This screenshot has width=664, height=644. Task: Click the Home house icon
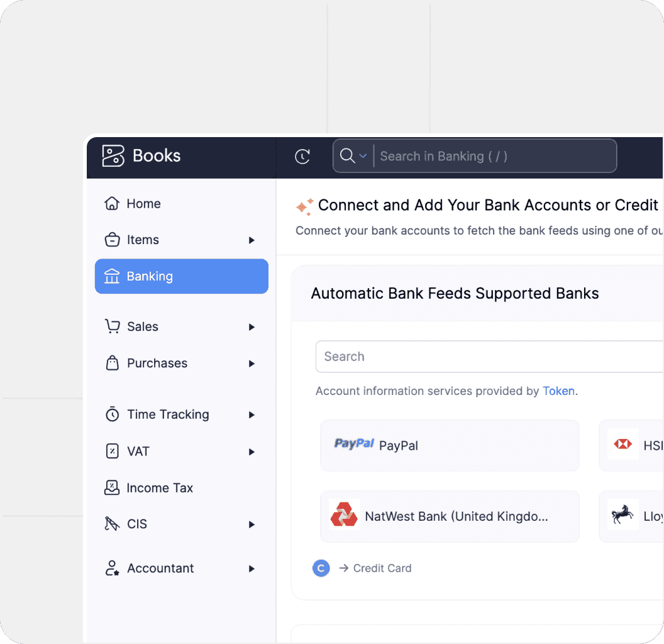point(112,203)
